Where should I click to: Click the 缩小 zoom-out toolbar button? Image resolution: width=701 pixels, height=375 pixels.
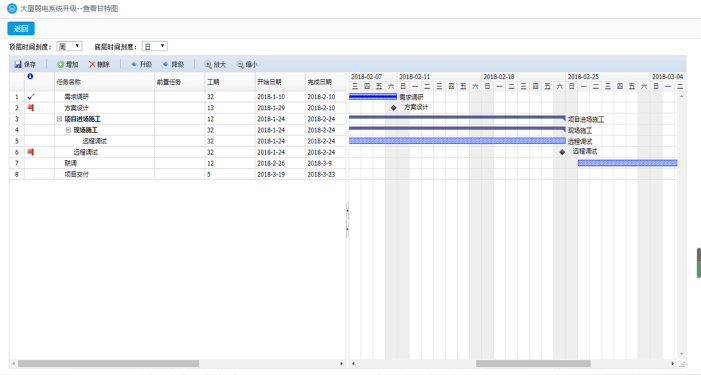click(247, 64)
